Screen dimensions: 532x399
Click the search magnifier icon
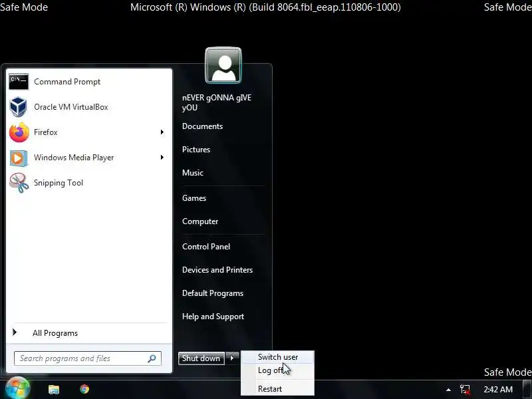pos(152,358)
